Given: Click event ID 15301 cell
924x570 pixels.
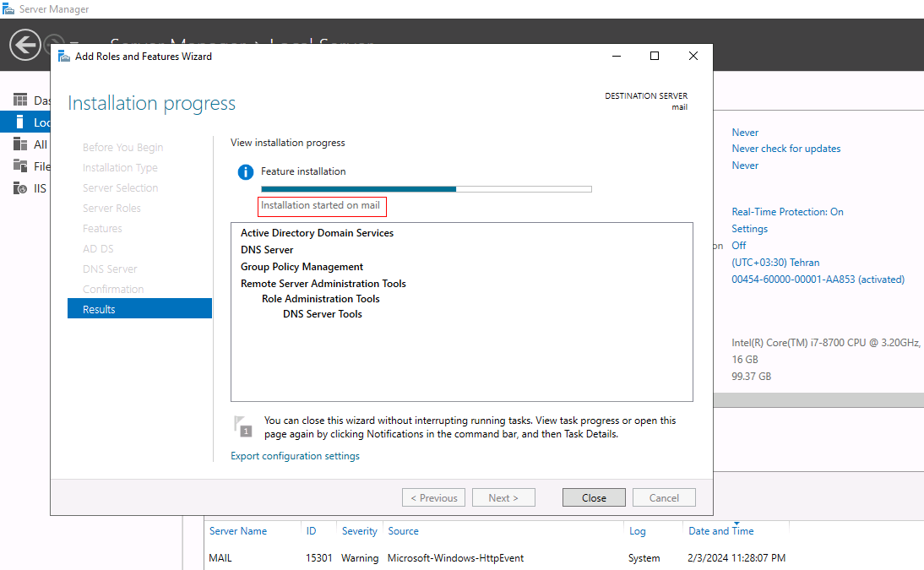Looking at the screenshot, I should point(318,557).
